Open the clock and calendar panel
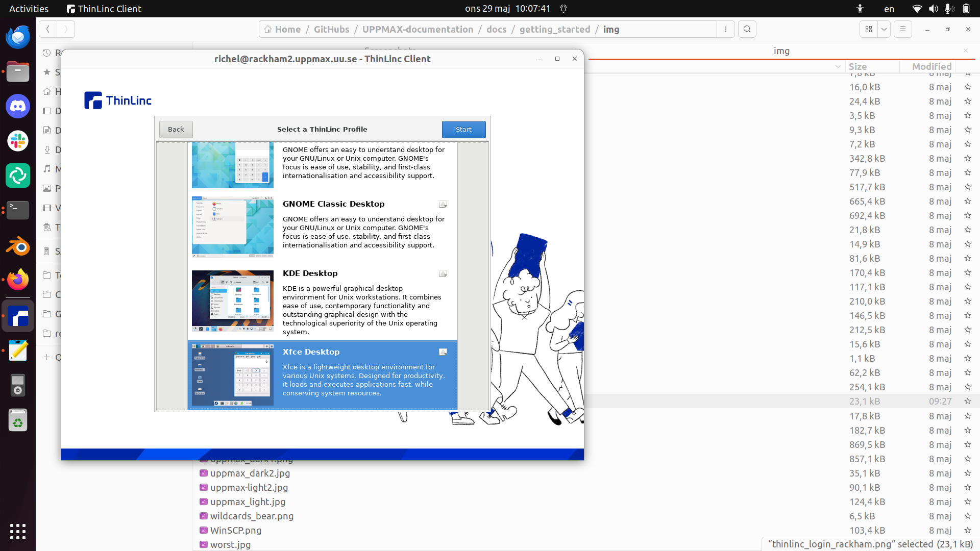 pos(507,9)
